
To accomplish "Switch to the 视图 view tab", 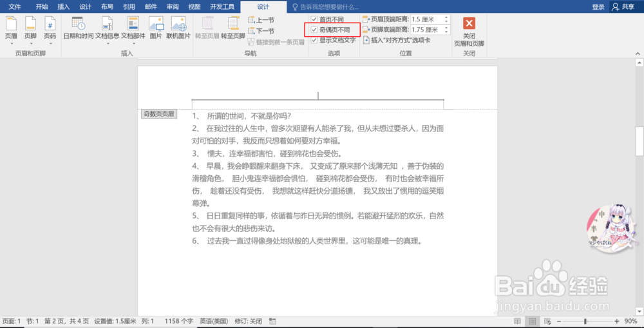I will click(x=194, y=6).
